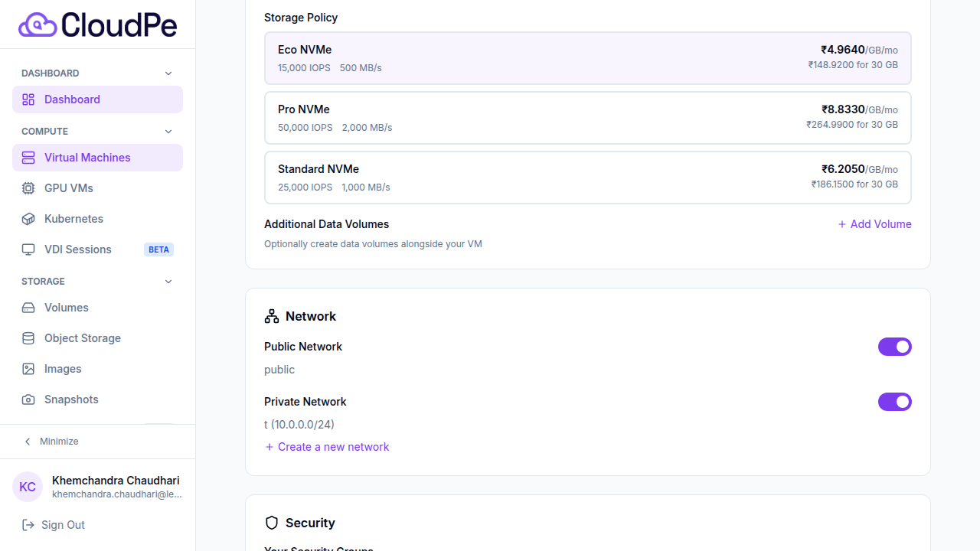Click the ₹148.9200 for 30 GB text
Viewport: 980px width, 551px height.
[x=853, y=65]
